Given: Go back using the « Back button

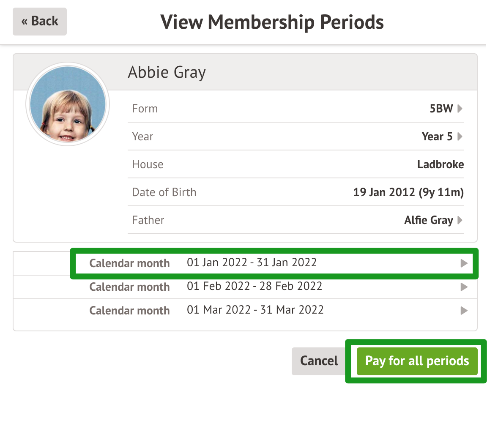Looking at the screenshot, I should (x=39, y=22).
